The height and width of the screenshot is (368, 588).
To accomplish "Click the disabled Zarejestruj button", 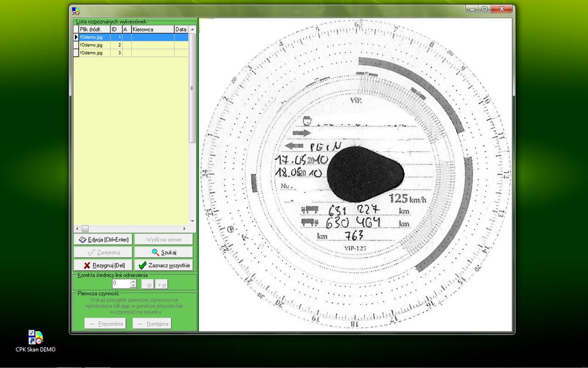I will point(103,253).
